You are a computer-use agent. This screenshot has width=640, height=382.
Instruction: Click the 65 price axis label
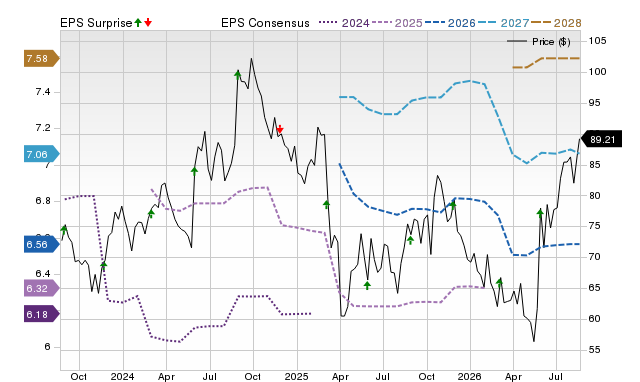tap(595, 288)
